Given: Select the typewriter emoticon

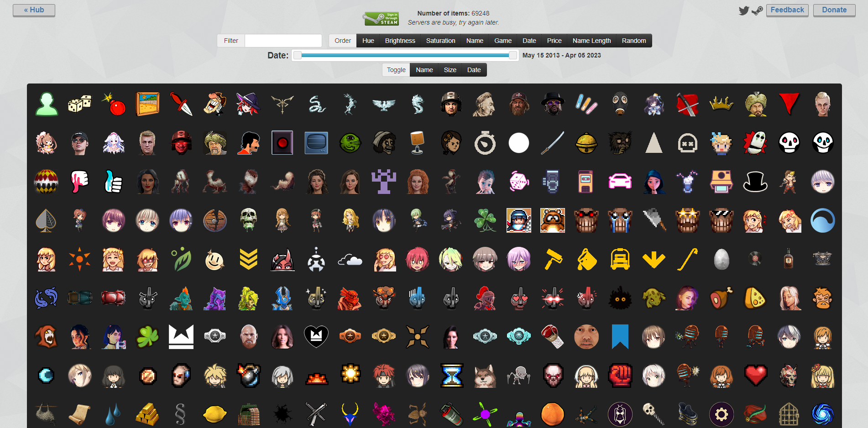Looking at the screenshot, I should pyautogui.click(x=823, y=259).
